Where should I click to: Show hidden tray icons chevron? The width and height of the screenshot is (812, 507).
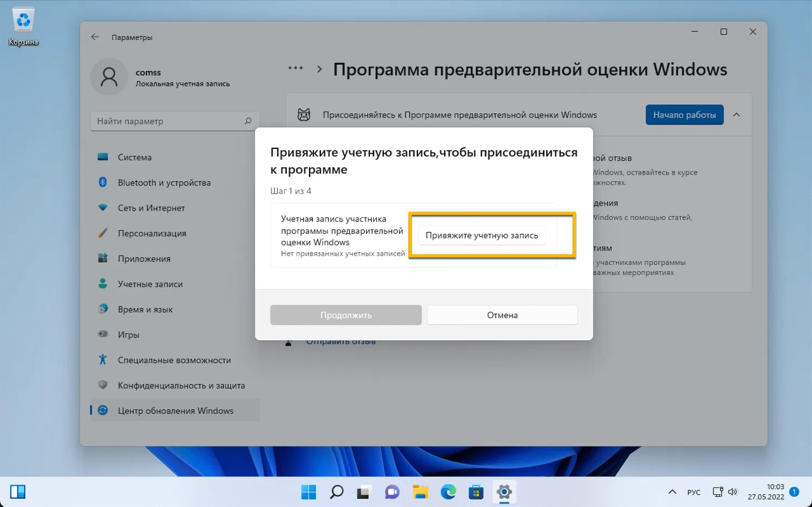(672, 492)
